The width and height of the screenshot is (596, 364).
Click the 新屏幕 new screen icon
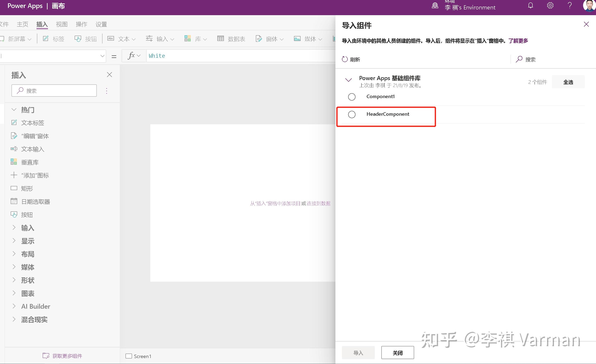(17, 39)
